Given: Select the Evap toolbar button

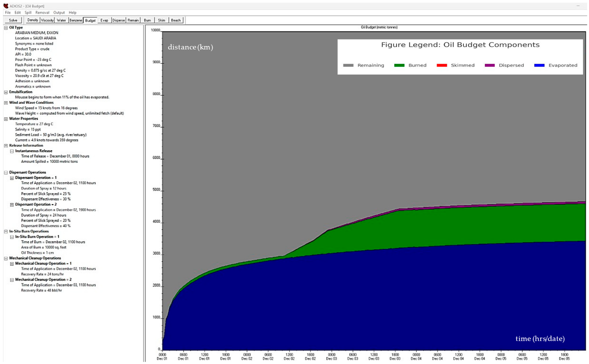Looking at the screenshot, I should point(104,20).
